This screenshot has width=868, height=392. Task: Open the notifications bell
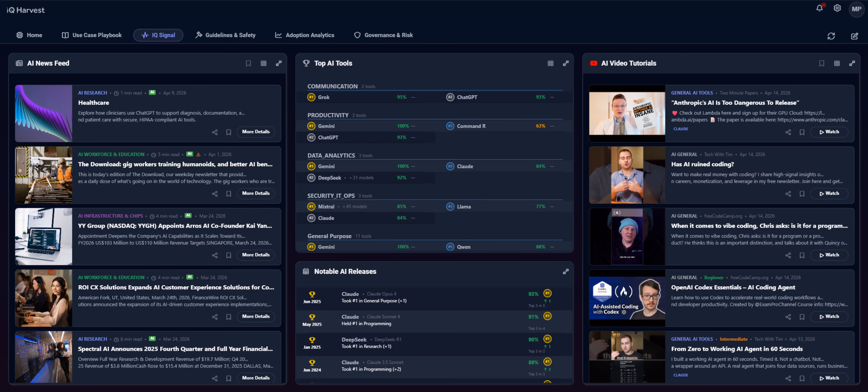819,8
